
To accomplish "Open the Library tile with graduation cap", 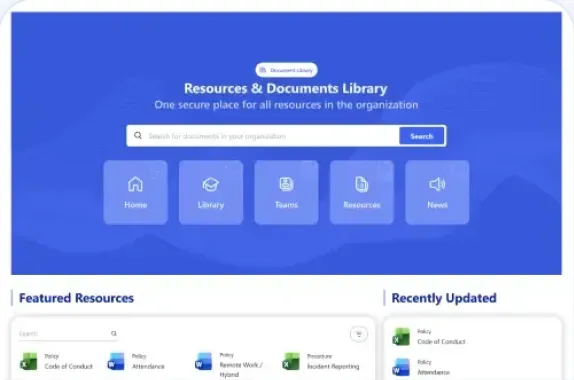I will point(211,192).
